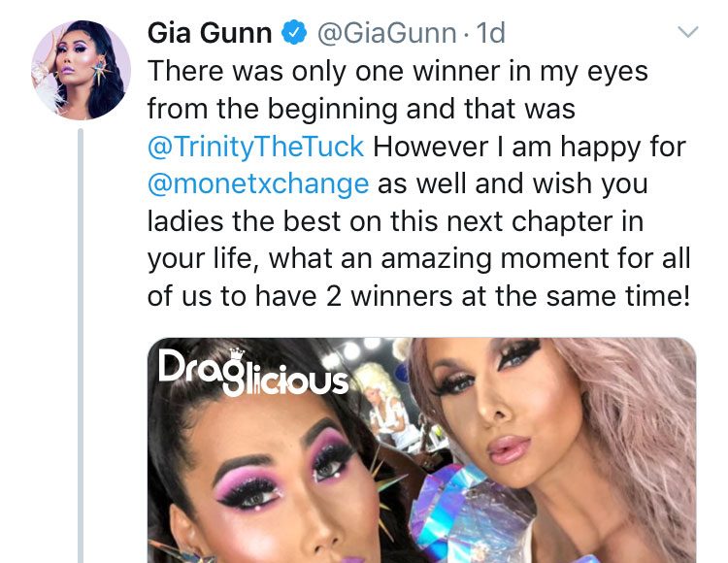Click the crown atop the Draglicious logo

[x=236, y=354]
